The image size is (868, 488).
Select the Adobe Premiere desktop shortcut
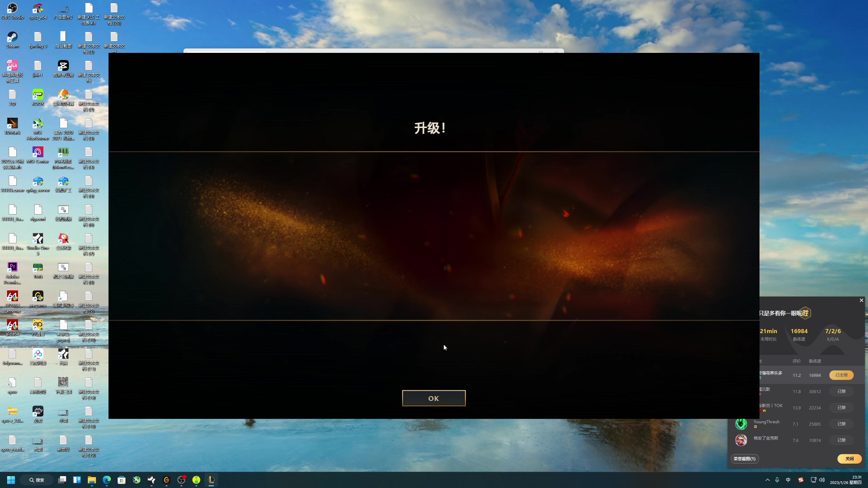tap(13, 273)
